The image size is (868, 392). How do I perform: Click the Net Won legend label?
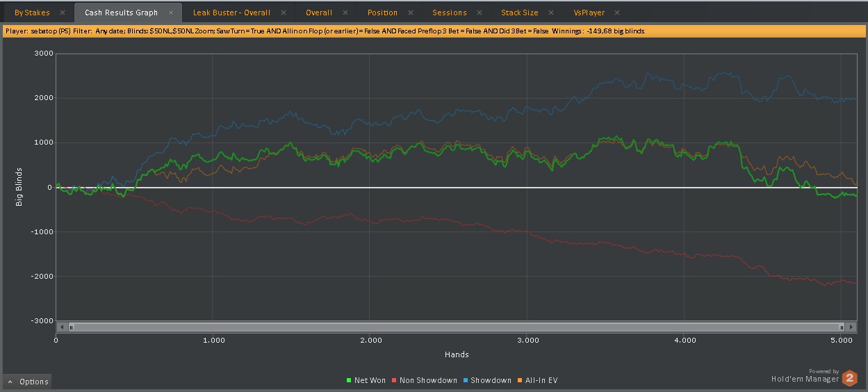(x=370, y=381)
